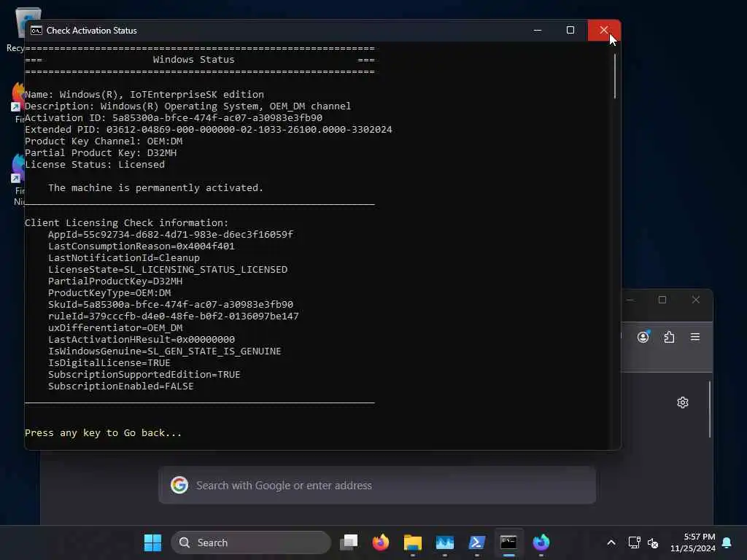Screen dimensions: 747x560
Task: Click 'SubscriptionEnabled=FALSE' line
Action: pyautogui.click(x=121, y=386)
